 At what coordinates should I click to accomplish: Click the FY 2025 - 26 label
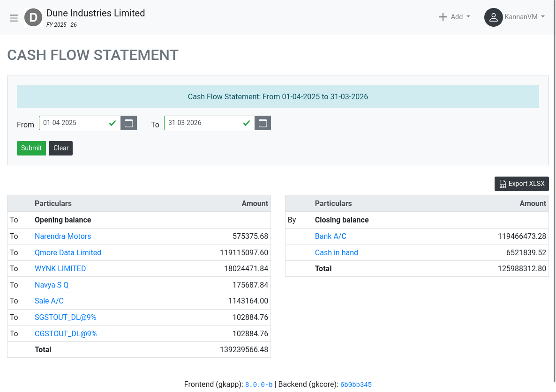pos(62,25)
